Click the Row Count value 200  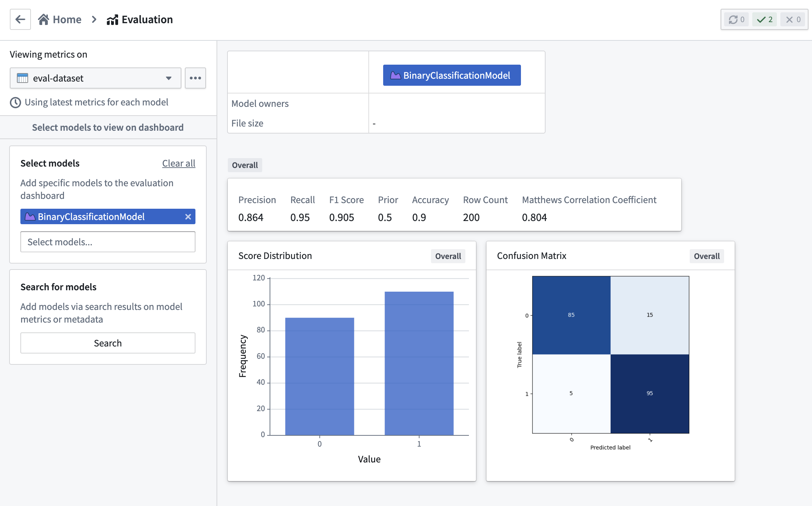point(471,218)
